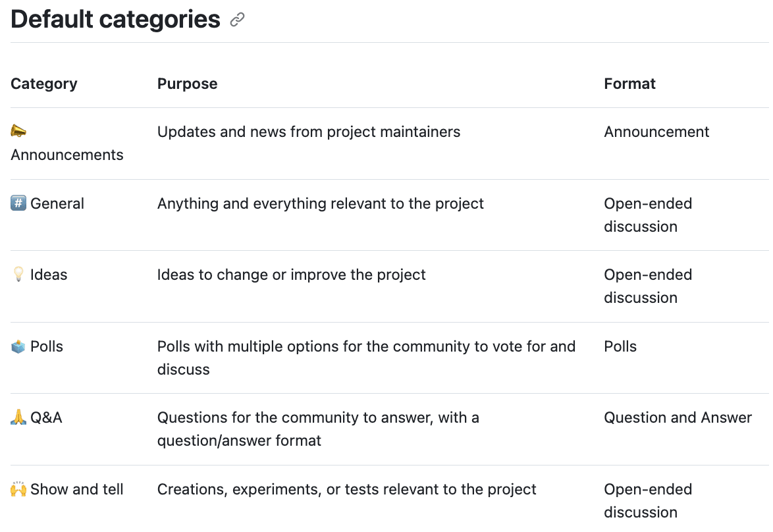
Task: Click the raised hands emoji by Show and tell
Action: point(18,489)
